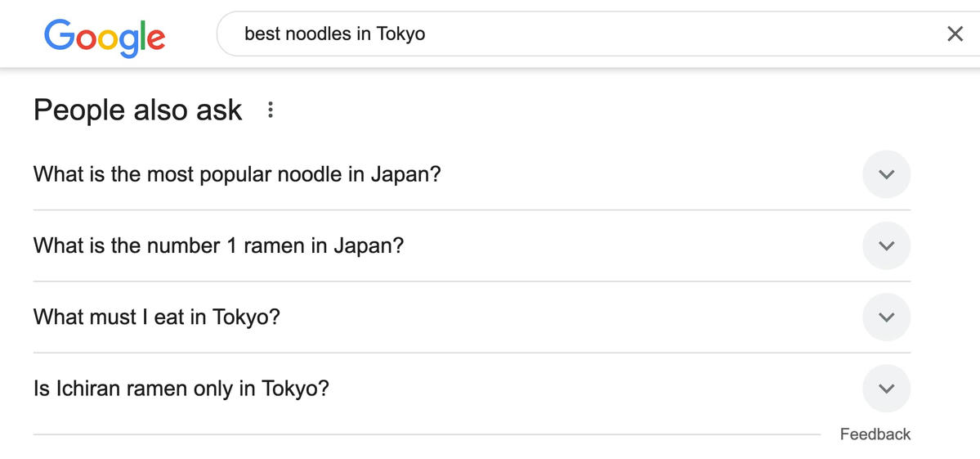Click the yellow letter o in the Google logo
Image resolution: width=980 pixels, height=459 pixels.
108,40
